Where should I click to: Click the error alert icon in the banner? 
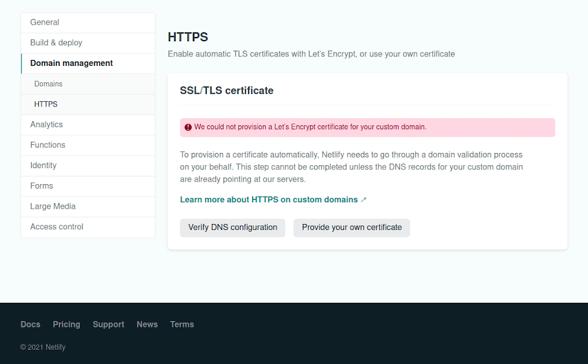(188, 127)
